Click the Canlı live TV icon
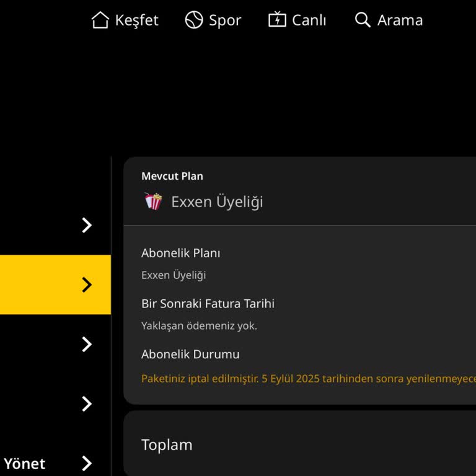This screenshot has height=476, width=476. pyautogui.click(x=277, y=20)
